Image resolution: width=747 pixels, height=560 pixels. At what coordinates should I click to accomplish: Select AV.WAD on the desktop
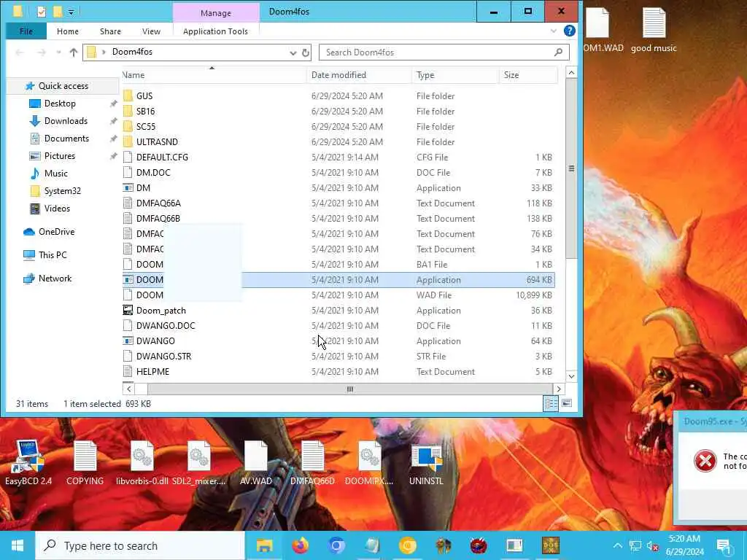pos(256,462)
